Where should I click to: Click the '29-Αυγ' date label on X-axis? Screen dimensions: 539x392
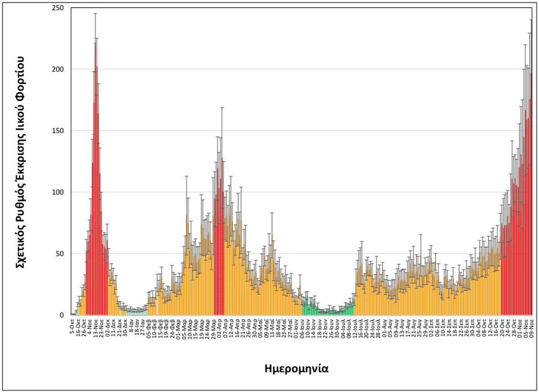pyautogui.click(x=425, y=327)
